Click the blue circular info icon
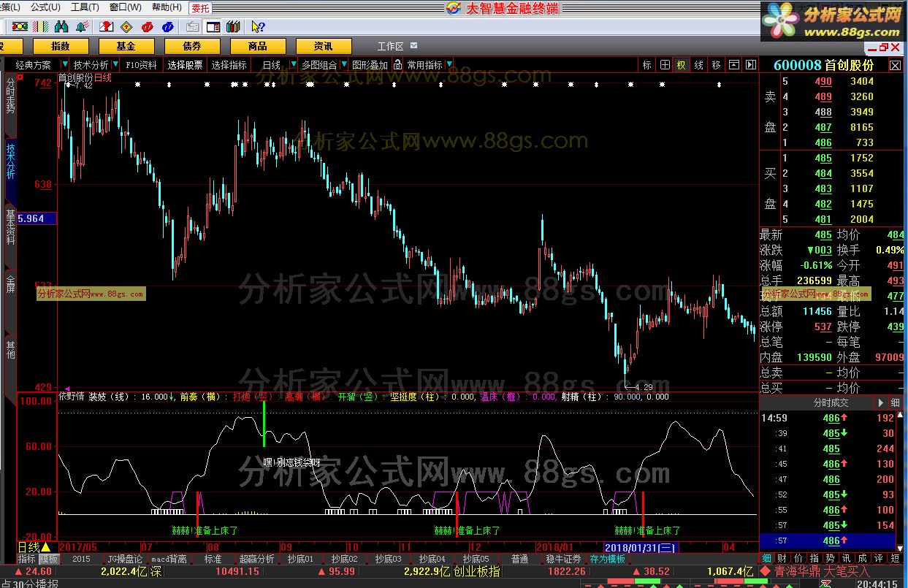 tap(167, 27)
